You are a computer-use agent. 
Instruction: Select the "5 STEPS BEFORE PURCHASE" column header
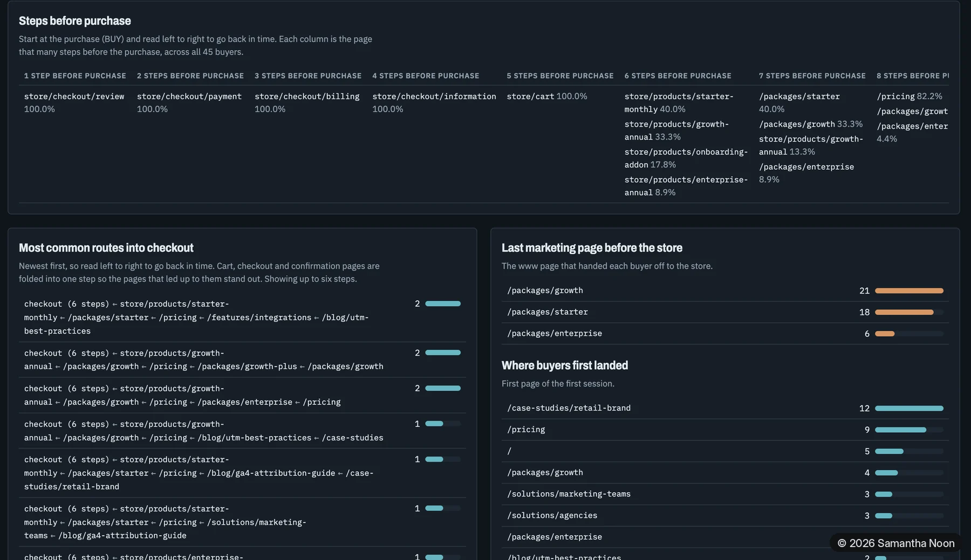(560, 76)
